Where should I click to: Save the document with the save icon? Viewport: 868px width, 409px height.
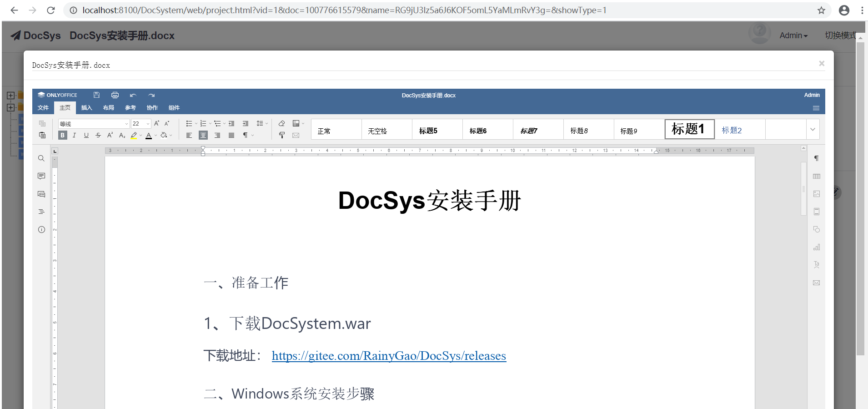point(96,95)
